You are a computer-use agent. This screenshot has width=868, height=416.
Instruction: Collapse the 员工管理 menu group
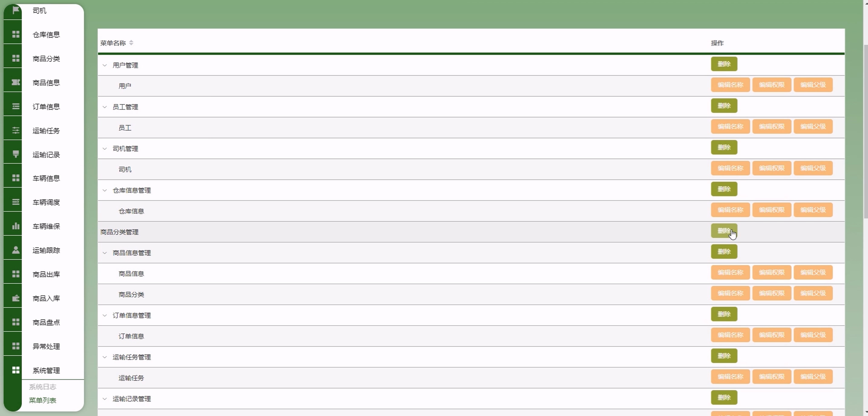pyautogui.click(x=105, y=107)
